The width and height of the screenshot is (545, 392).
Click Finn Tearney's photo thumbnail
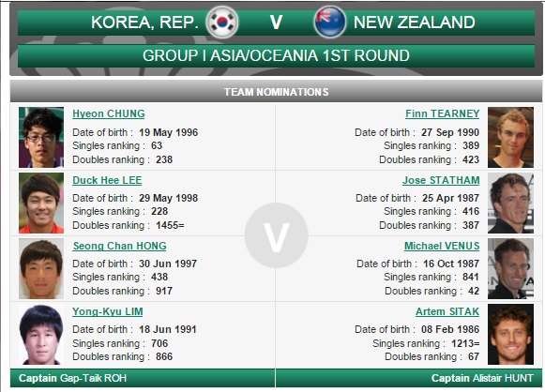[x=510, y=137]
